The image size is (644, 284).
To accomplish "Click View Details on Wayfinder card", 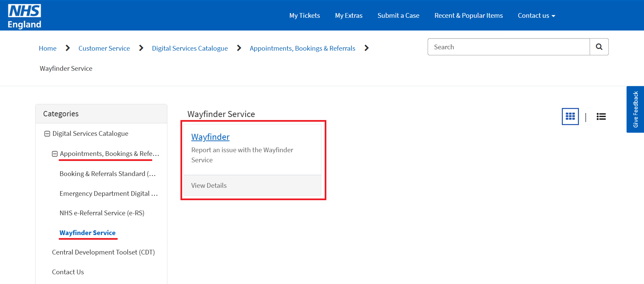I will pos(209,185).
